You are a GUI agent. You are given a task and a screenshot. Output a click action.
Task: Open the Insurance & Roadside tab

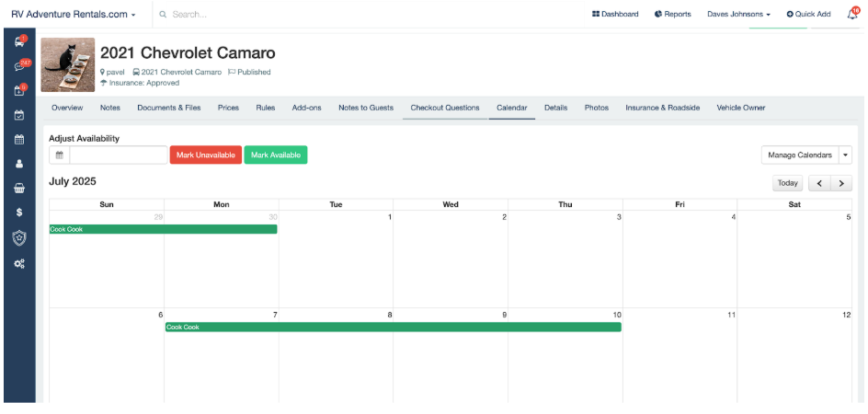tap(662, 108)
